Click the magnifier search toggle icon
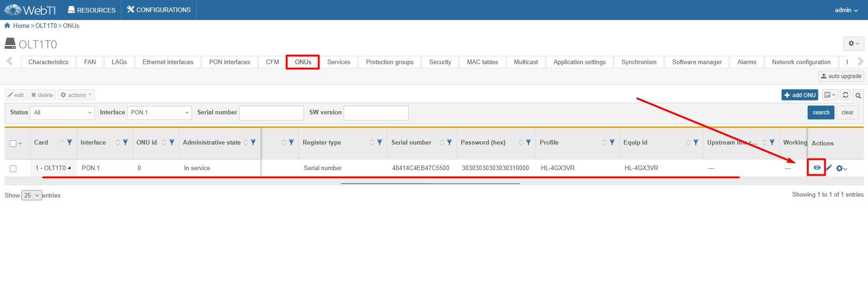868x291 pixels. tap(858, 95)
